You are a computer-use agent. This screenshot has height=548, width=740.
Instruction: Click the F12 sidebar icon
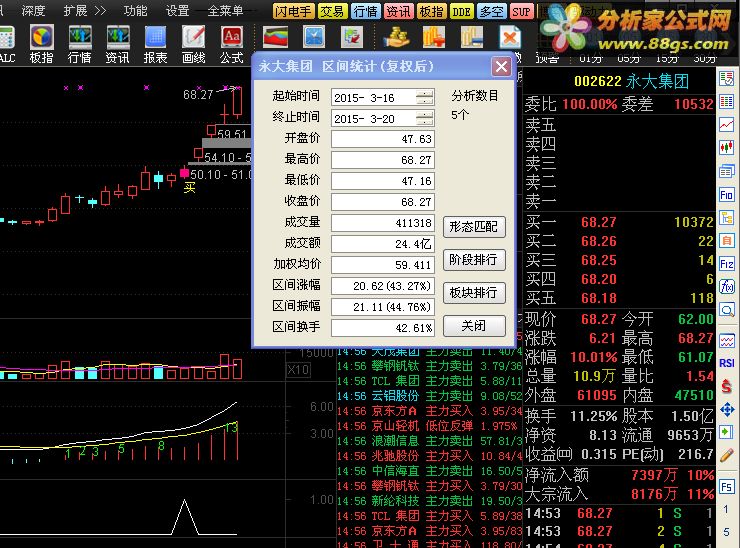point(727,263)
